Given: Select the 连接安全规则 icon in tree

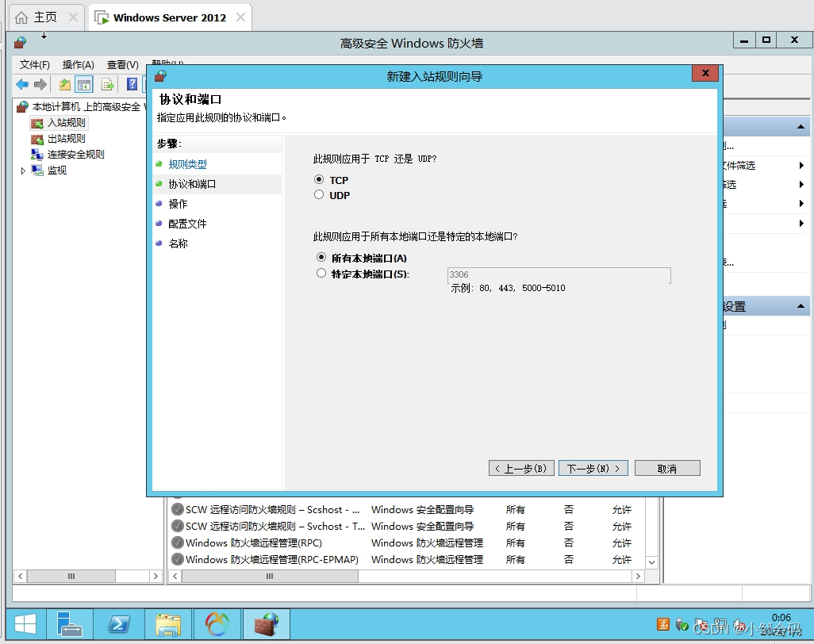Looking at the screenshot, I should click(x=36, y=155).
